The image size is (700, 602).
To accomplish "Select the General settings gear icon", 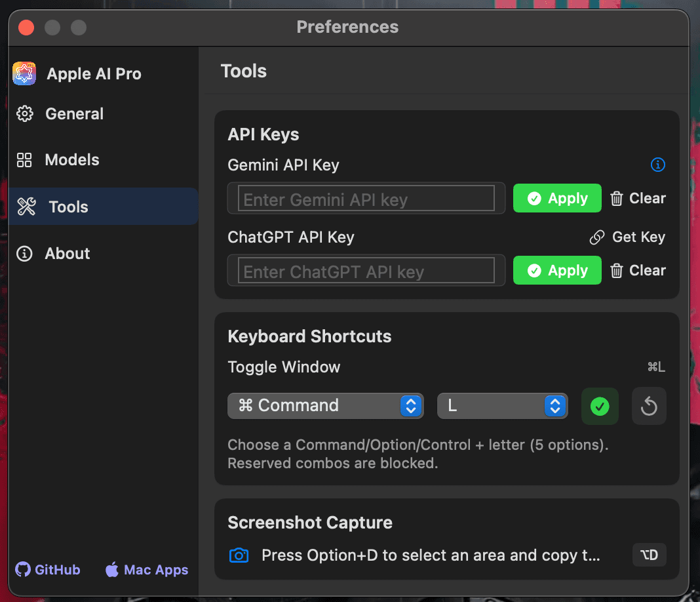I will pos(24,113).
